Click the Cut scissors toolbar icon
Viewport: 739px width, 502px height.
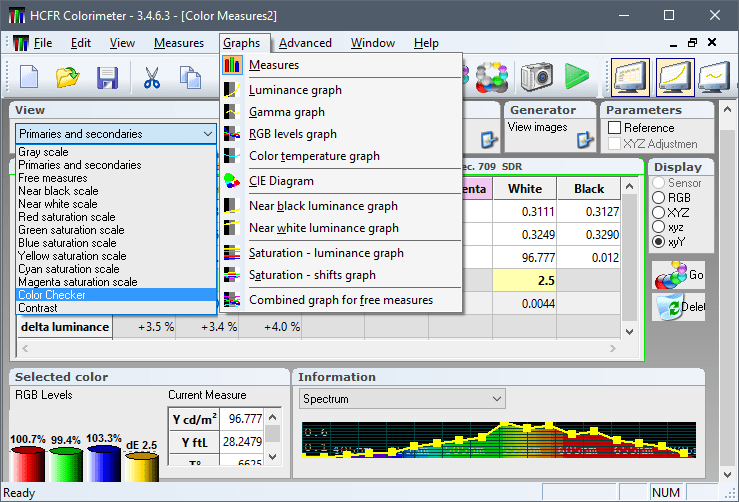click(x=152, y=77)
